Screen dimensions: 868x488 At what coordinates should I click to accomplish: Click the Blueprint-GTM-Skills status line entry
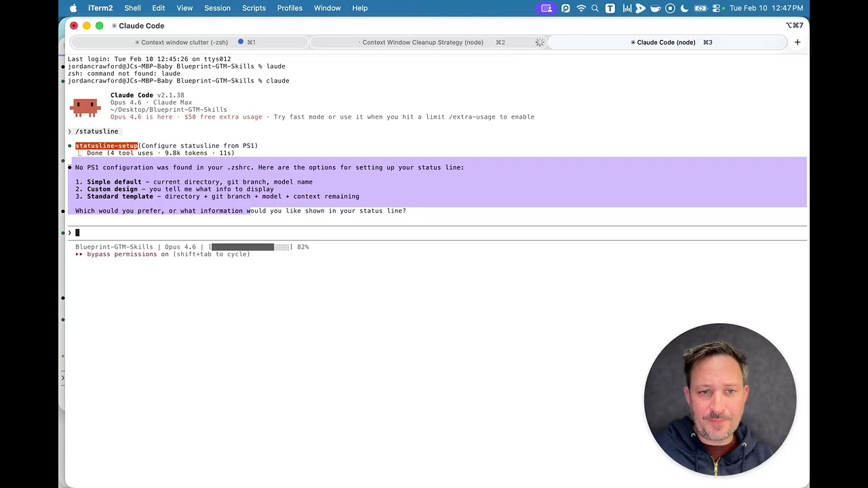(114, 247)
